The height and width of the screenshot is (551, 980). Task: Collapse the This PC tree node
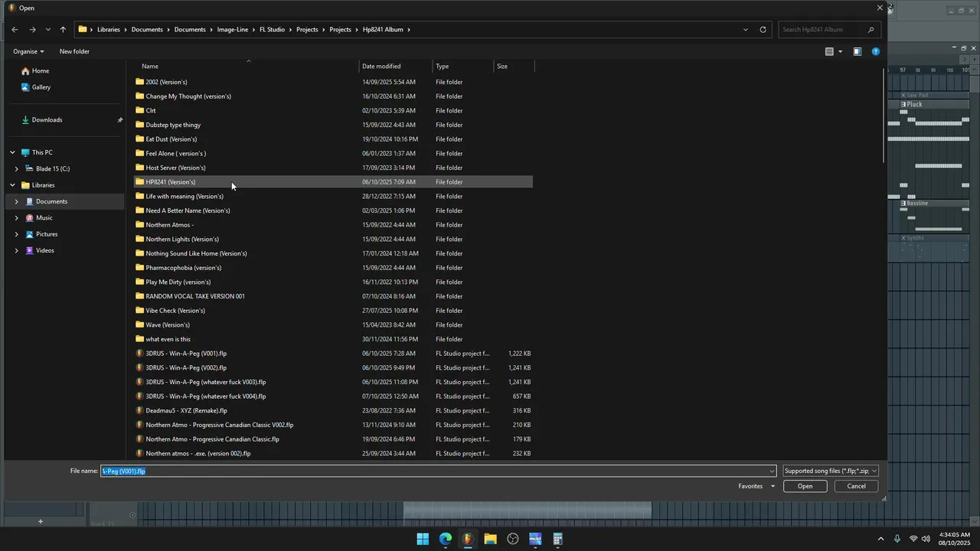point(12,152)
